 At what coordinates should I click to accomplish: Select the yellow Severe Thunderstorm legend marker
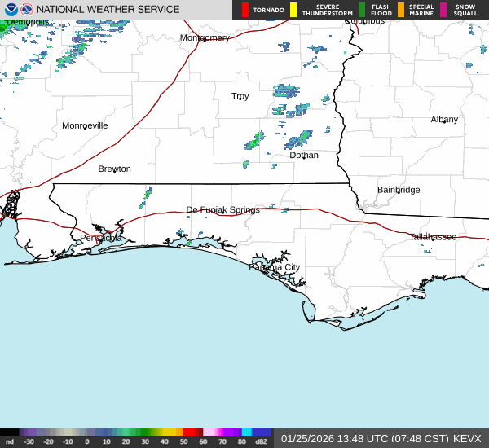[x=293, y=10]
